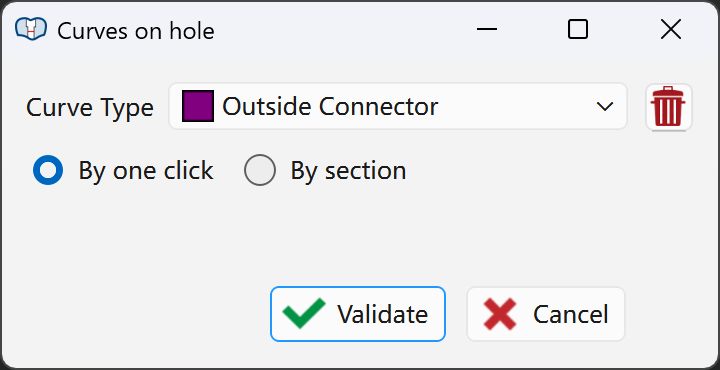
Task: Maximize the Curves on hole window
Action: [x=578, y=29]
